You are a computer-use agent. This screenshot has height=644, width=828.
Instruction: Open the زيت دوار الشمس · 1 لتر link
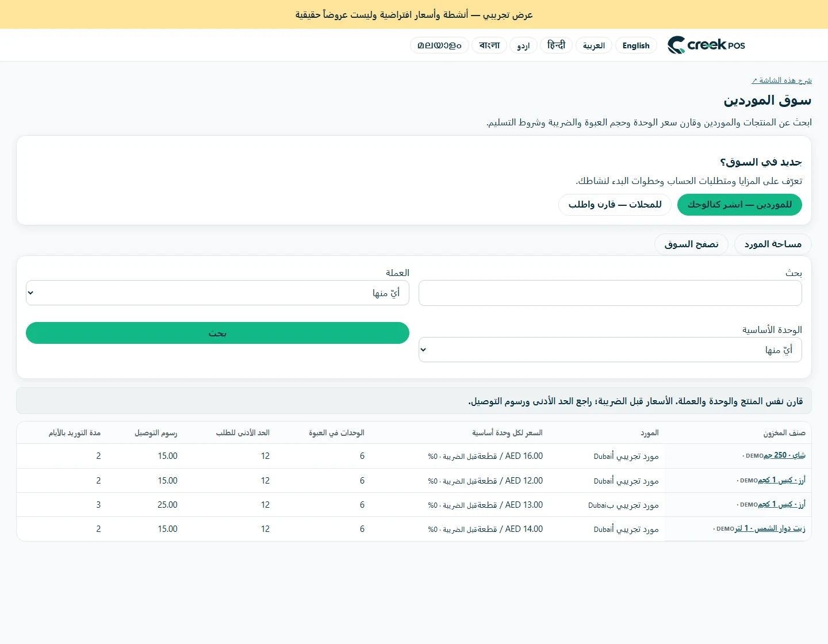[x=770, y=528]
